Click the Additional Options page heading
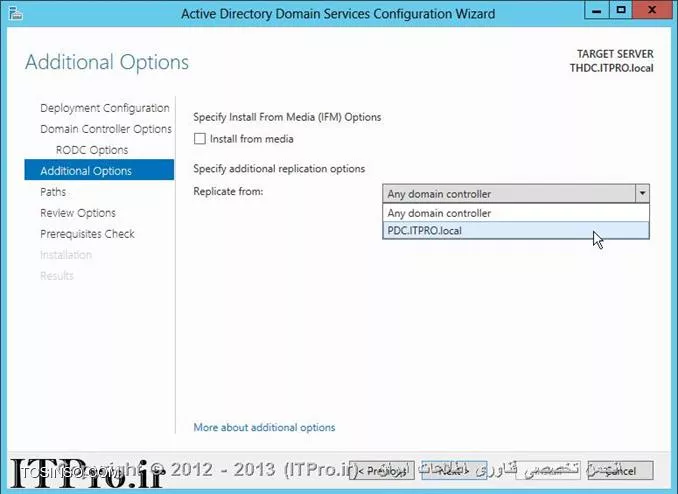Screen dimensions: 678x494 (x=107, y=62)
